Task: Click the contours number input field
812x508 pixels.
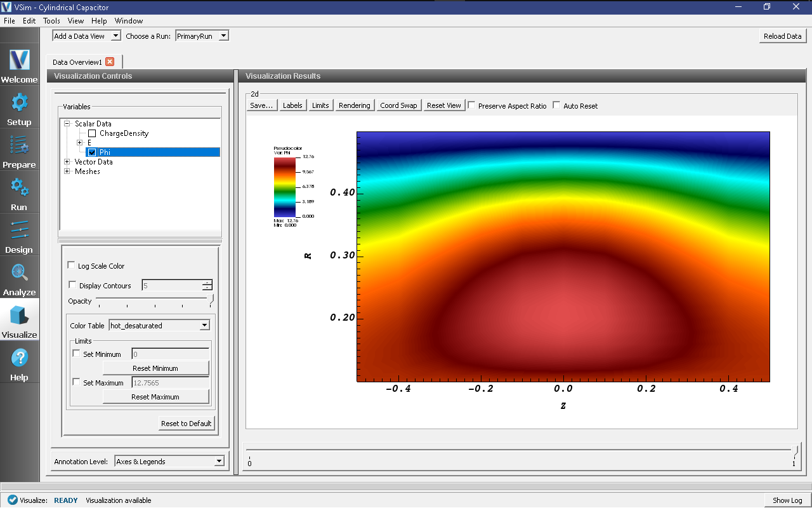Action: tap(172, 286)
